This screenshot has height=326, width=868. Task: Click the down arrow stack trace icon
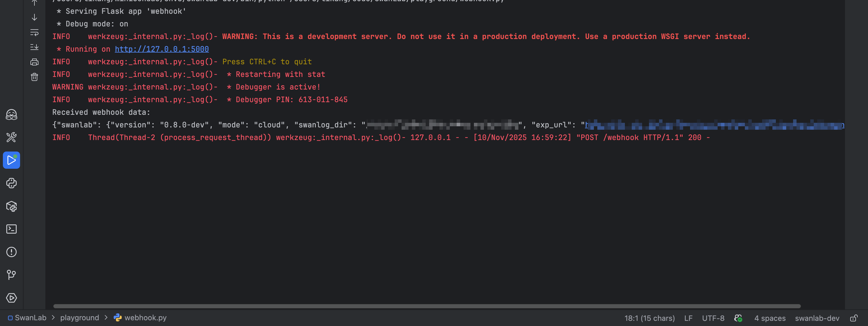(34, 17)
